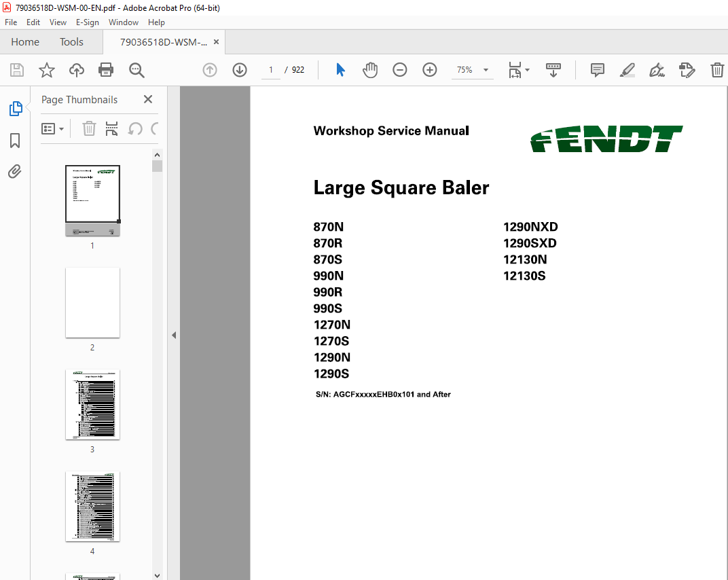Viewport: 728px width, 580px height.
Task: Click the fit page width icon
Action: click(x=515, y=70)
